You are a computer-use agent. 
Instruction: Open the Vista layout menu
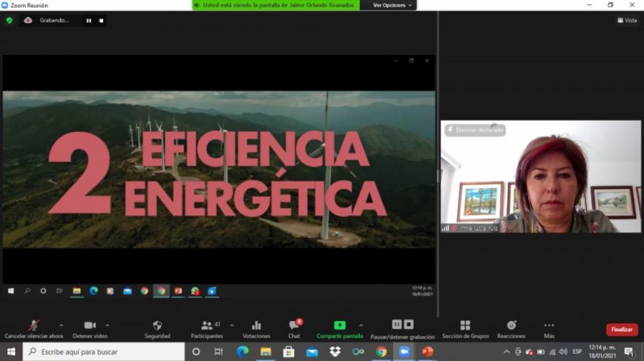(x=626, y=20)
